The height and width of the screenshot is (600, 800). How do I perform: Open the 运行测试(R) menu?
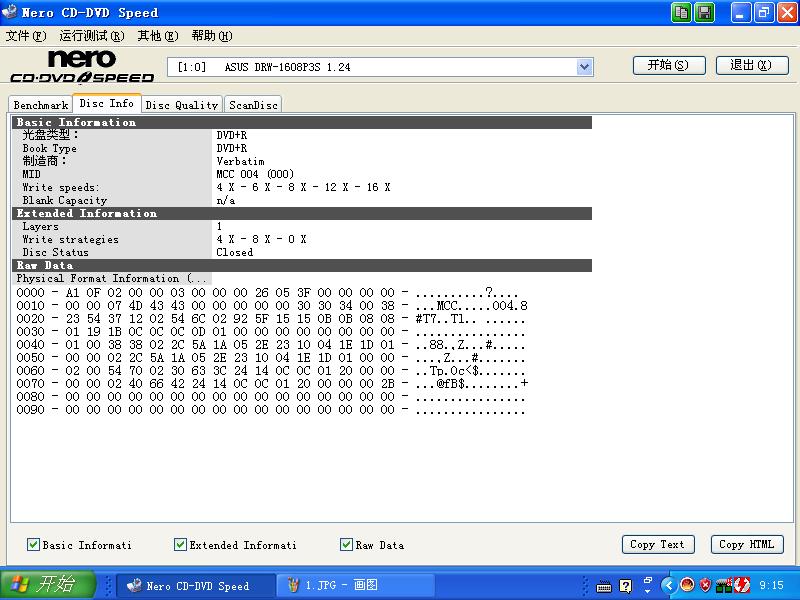point(92,36)
